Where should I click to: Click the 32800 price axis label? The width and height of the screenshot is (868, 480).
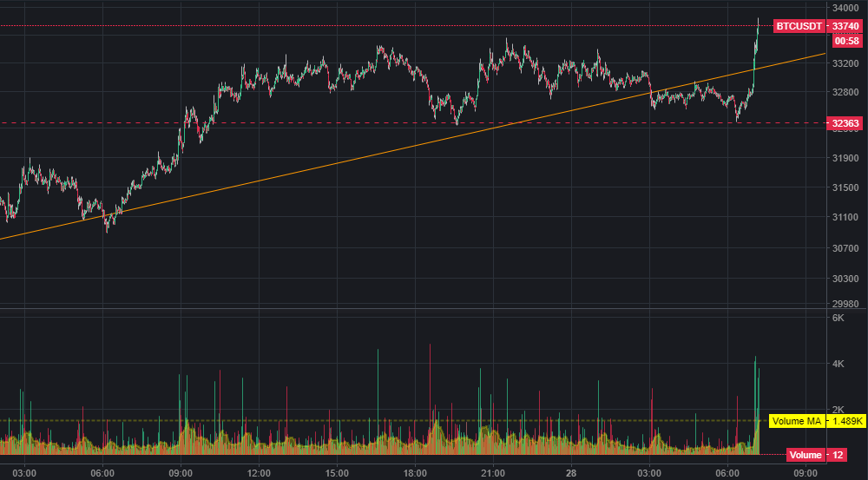click(x=845, y=92)
